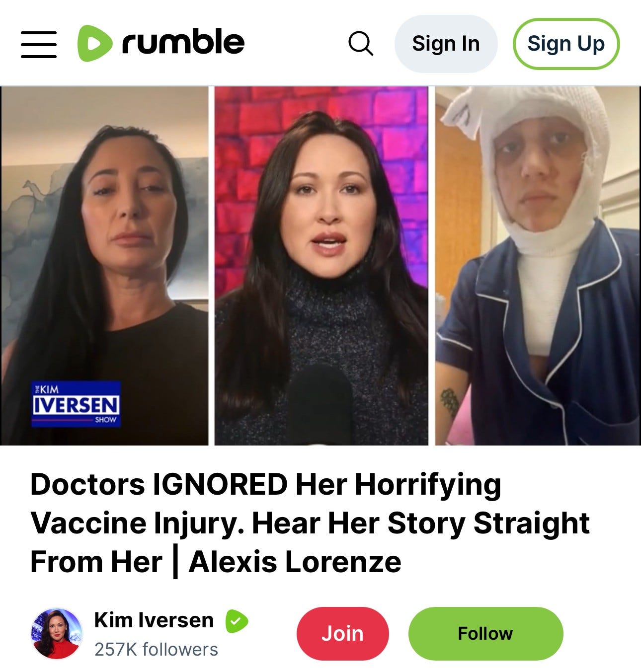The image size is (641, 672).
Task: Click the left video panel with long-haired woman
Action: coord(104,266)
